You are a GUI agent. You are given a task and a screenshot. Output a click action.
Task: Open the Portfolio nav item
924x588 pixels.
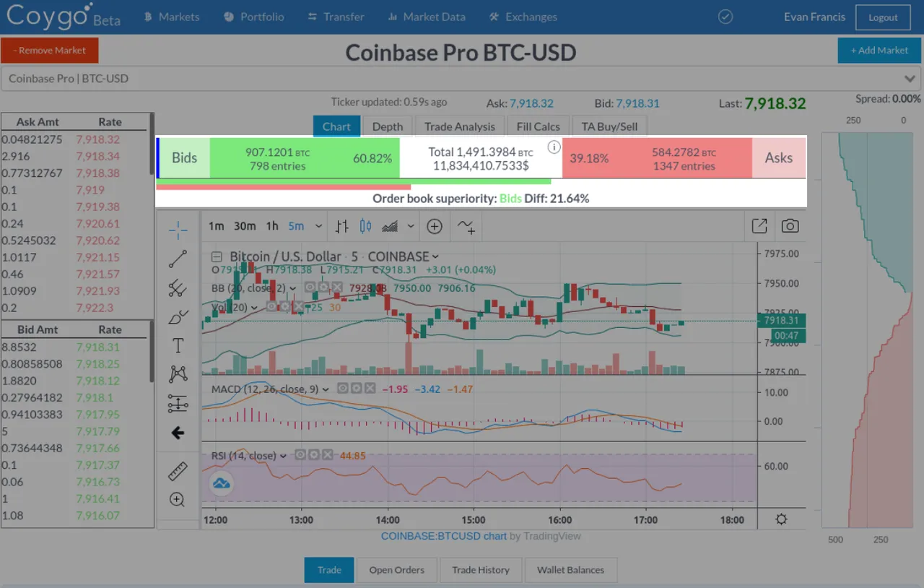coord(254,17)
